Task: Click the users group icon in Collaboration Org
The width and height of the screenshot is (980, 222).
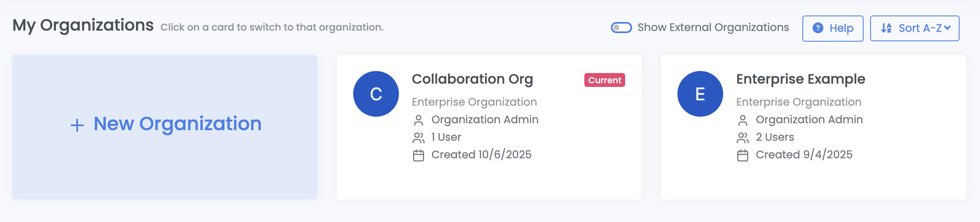Action: point(419,138)
